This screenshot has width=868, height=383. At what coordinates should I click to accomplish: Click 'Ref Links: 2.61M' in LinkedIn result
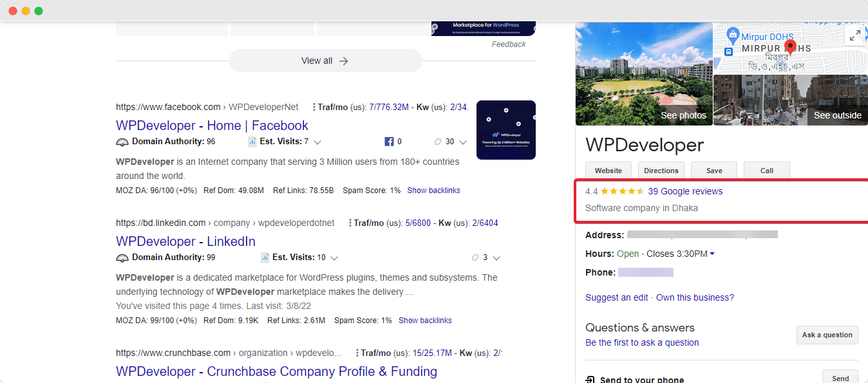[x=296, y=321]
